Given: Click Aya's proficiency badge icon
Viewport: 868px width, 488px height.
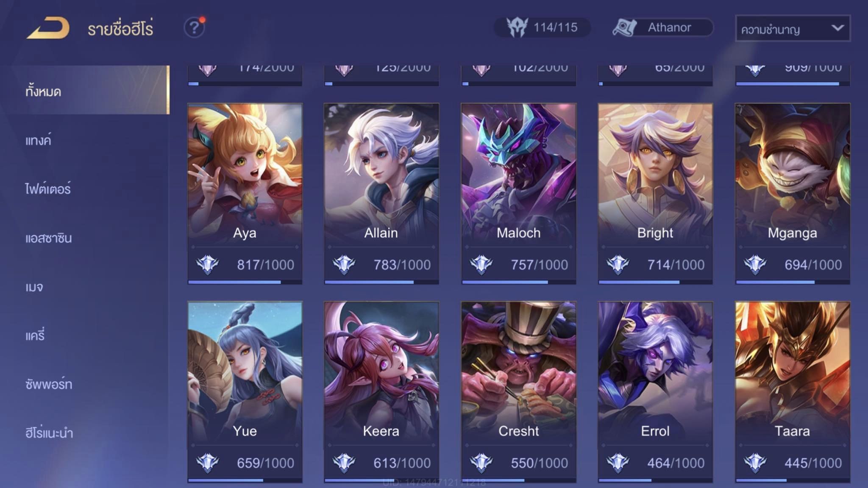Looking at the screenshot, I should (207, 265).
